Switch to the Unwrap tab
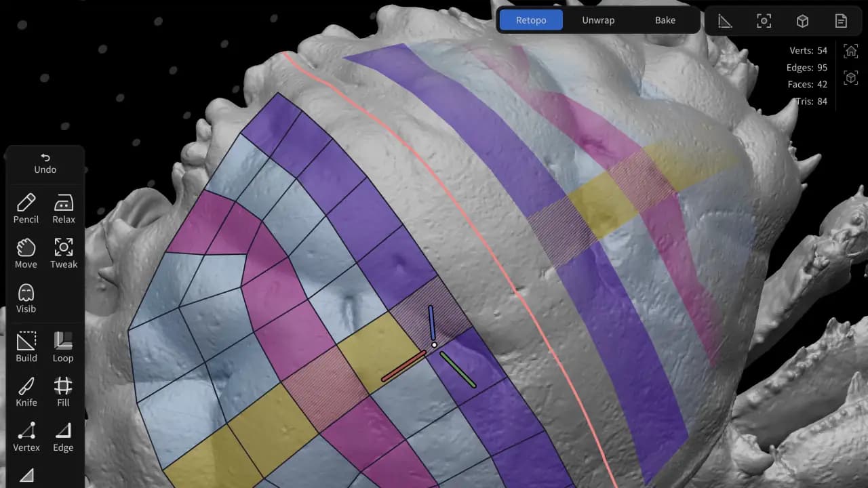Image resolution: width=868 pixels, height=488 pixels. pyautogui.click(x=598, y=20)
